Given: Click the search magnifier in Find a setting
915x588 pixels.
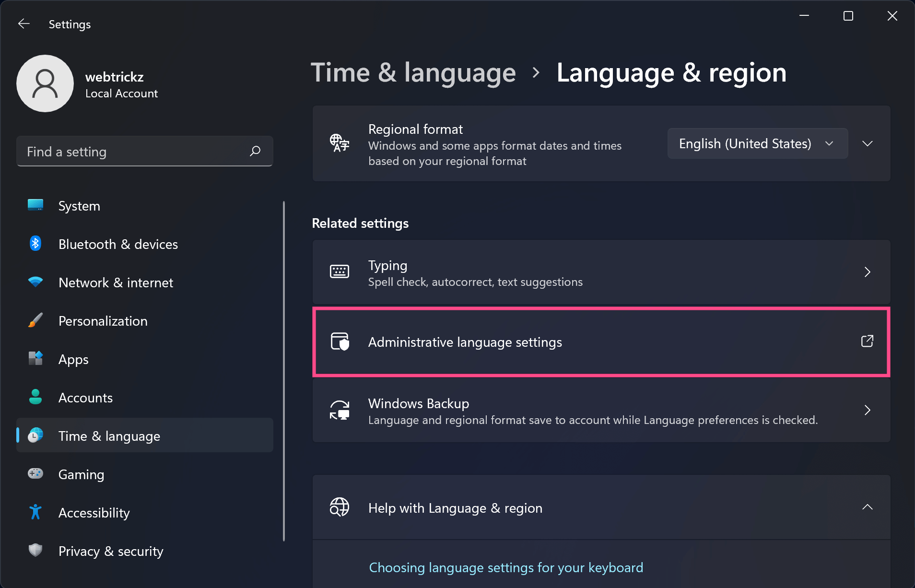Looking at the screenshot, I should [256, 151].
